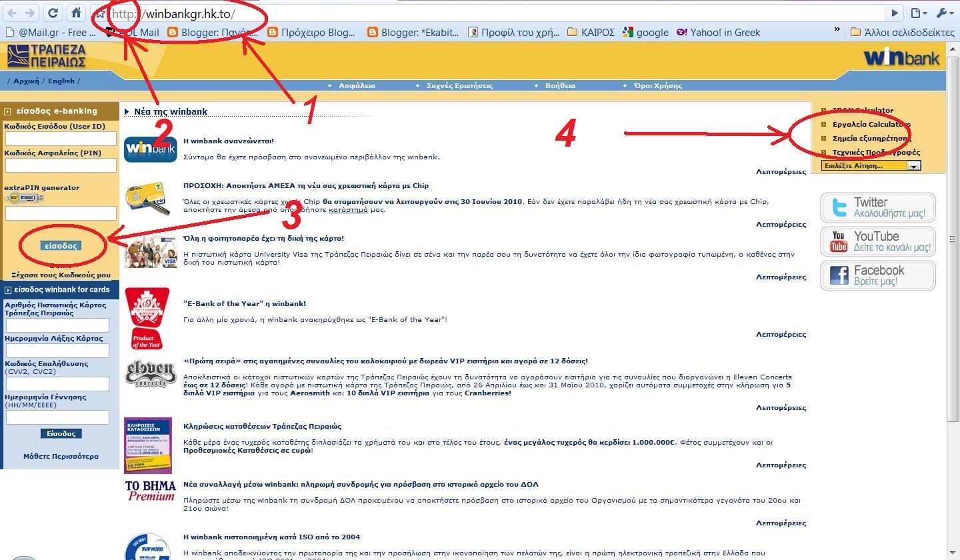The width and height of the screenshot is (960, 560).
Task: Click the bookmark star in the address bar
Action: click(x=100, y=13)
